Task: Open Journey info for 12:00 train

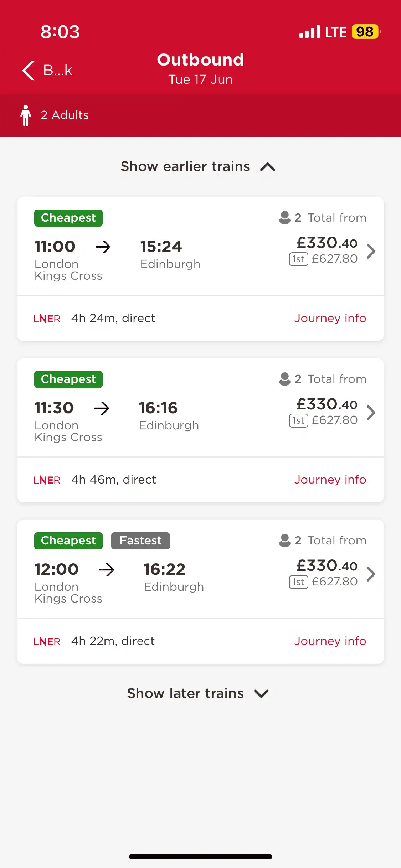Action: tap(330, 641)
